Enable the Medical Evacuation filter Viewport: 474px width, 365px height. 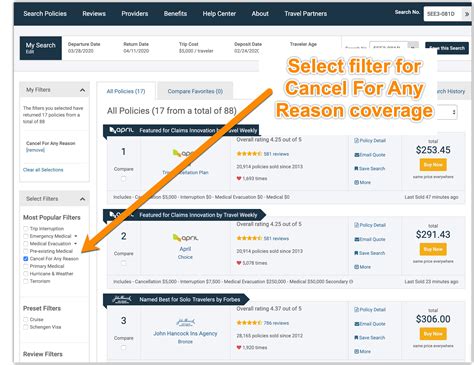tap(26, 244)
